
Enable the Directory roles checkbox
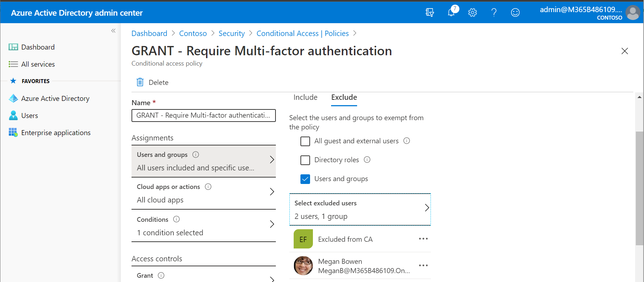click(305, 160)
